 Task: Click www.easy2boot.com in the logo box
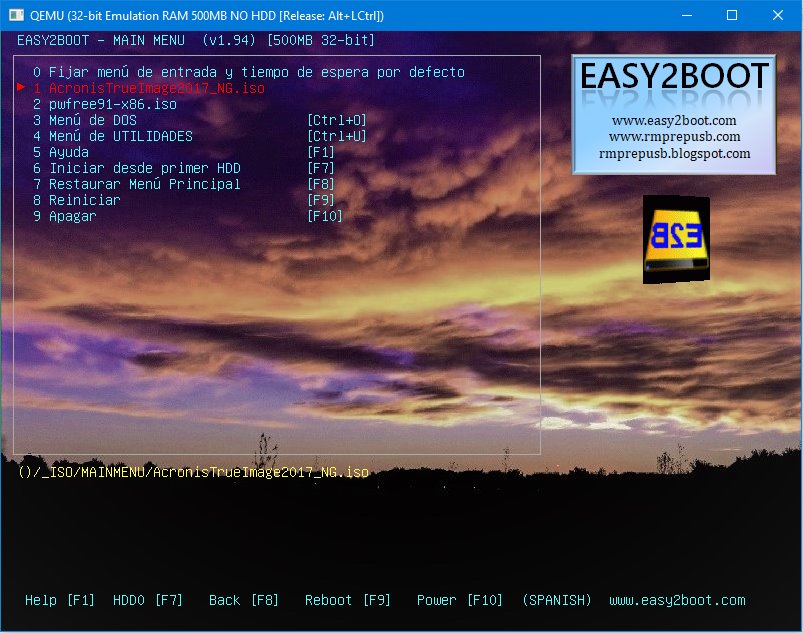(x=674, y=120)
